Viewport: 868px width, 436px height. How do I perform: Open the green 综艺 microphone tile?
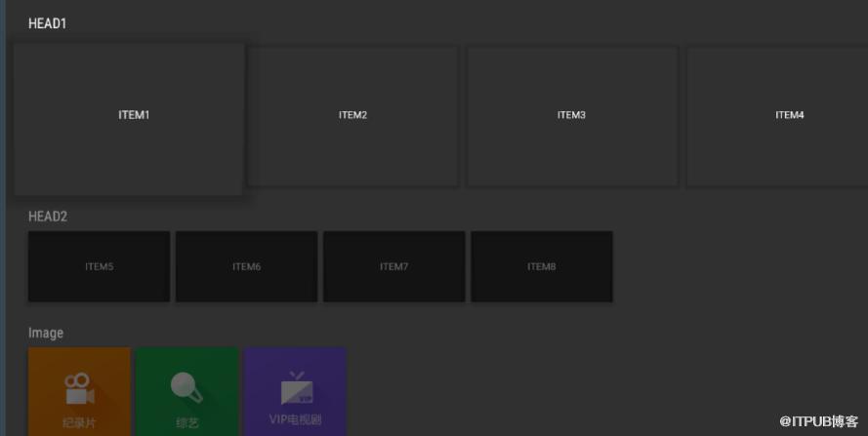point(187,392)
